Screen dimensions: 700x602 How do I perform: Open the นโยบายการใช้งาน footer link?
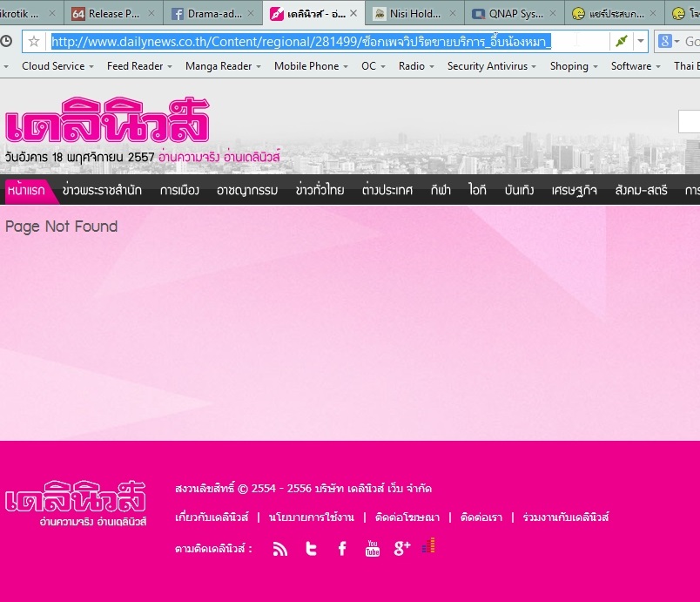(x=311, y=517)
